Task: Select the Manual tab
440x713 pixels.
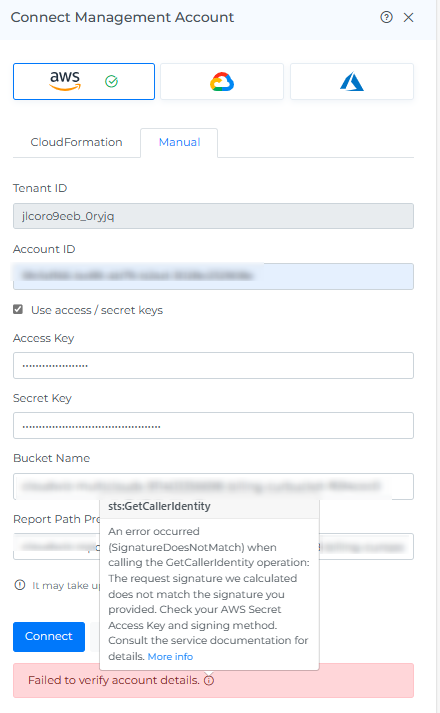Action: pos(179,142)
